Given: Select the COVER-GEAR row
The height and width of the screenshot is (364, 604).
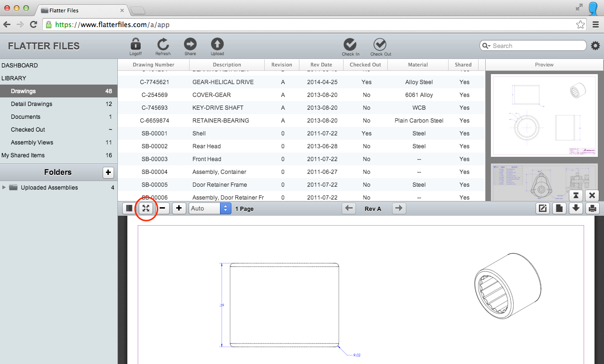Looking at the screenshot, I should (301, 95).
